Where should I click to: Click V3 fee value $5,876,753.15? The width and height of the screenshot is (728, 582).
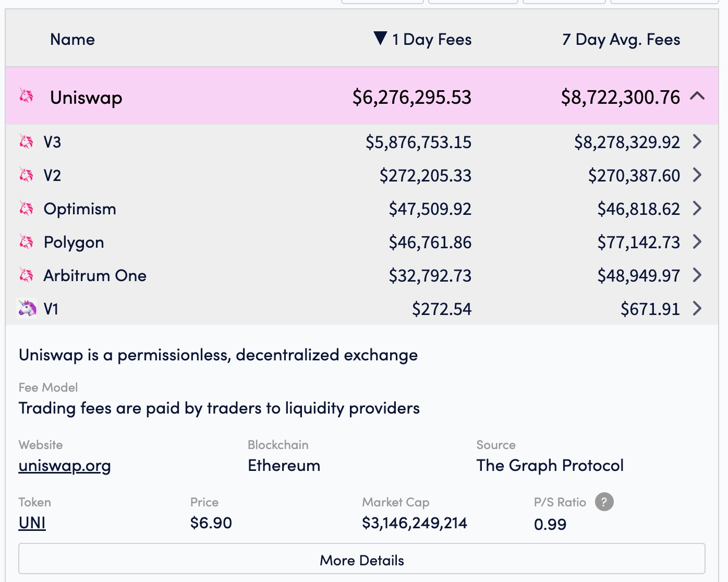tap(419, 142)
